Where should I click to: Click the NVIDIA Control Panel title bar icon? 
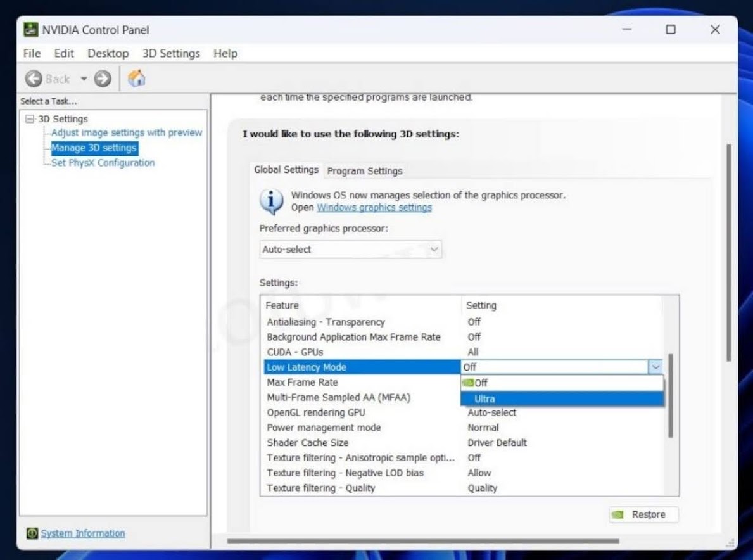[31, 30]
